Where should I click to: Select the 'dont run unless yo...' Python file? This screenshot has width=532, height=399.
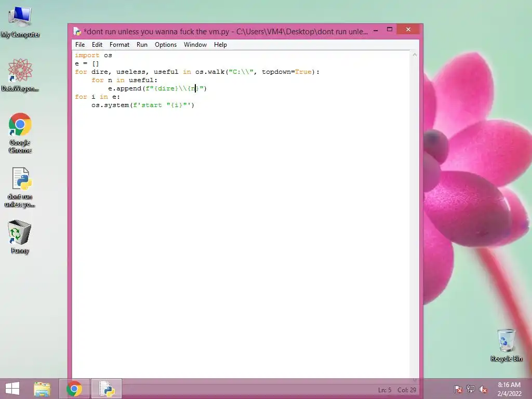tap(20, 187)
